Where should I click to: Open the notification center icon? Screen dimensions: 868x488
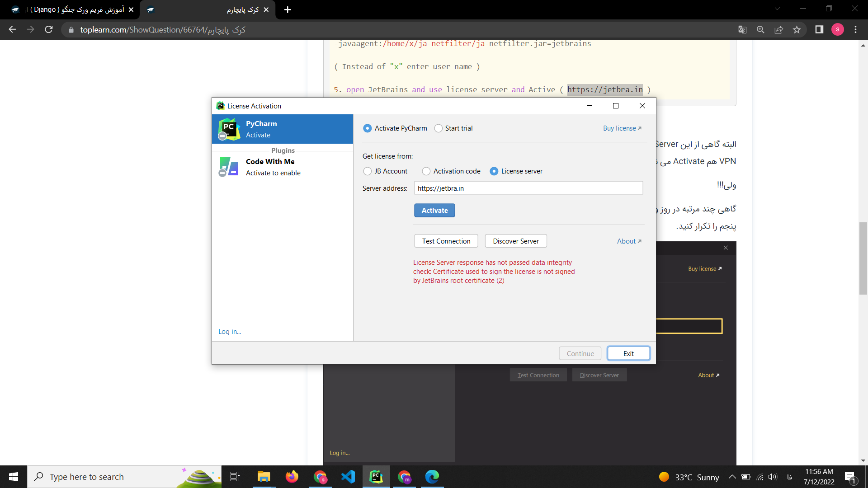point(850,477)
